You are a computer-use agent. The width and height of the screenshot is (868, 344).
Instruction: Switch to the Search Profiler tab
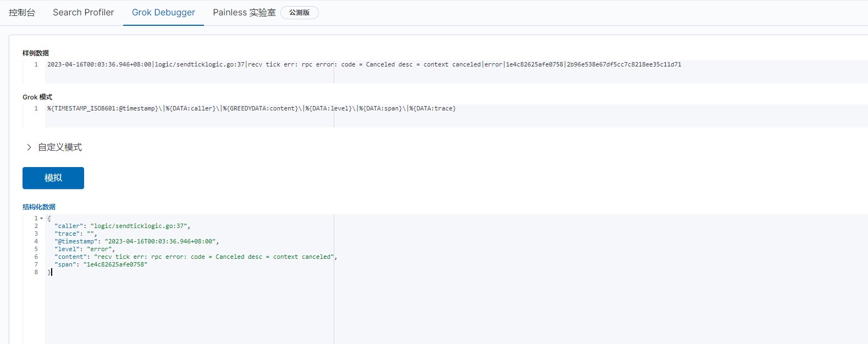tap(83, 13)
